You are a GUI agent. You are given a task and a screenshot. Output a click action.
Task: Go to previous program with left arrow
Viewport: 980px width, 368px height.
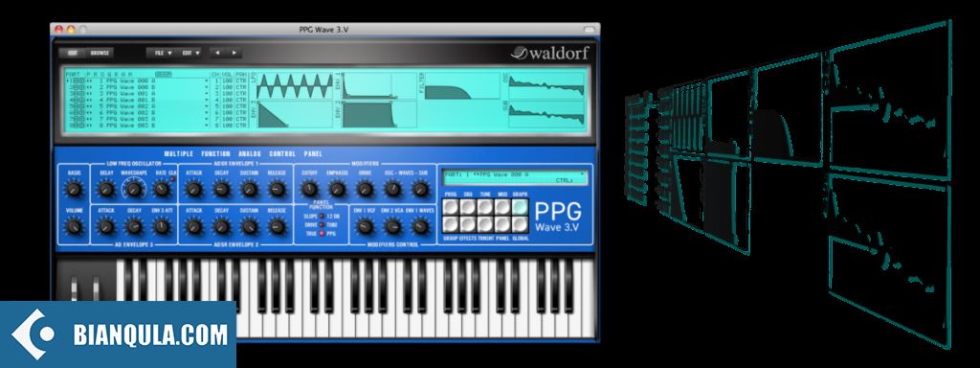(218, 54)
